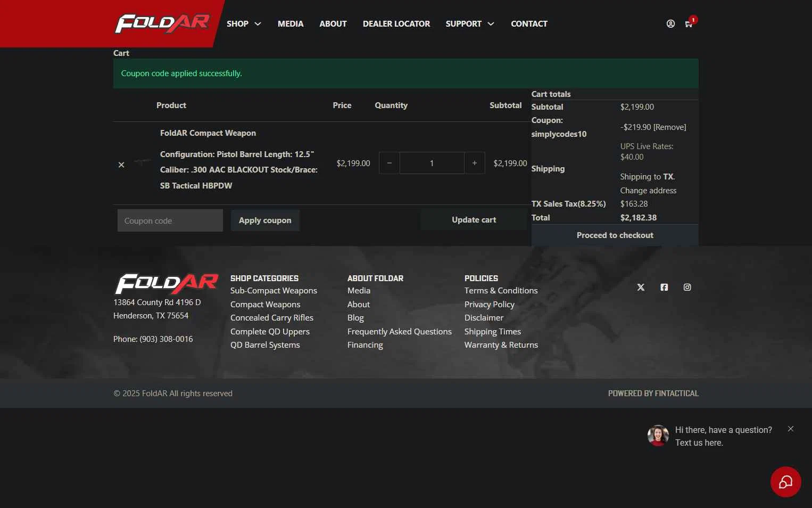Open FoldAR Compact Weapon product link
812x508 pixels.
tap(208, 133)
